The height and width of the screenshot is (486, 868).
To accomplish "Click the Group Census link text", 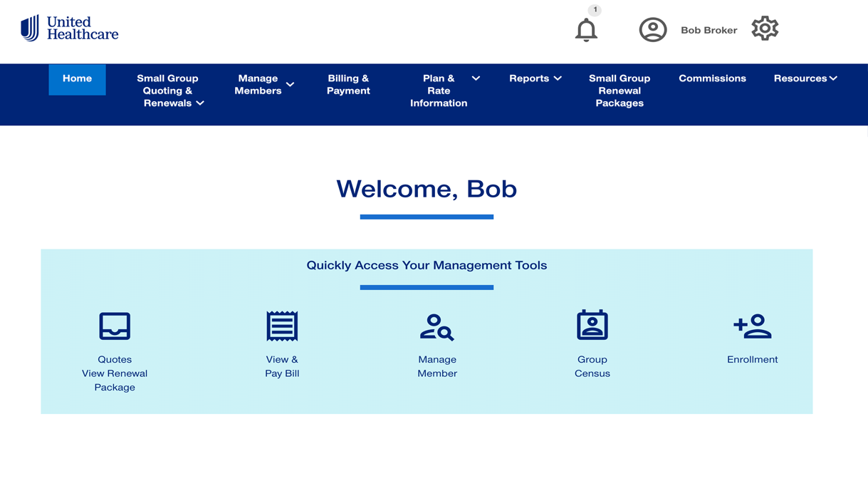I will click(x=592, y=366).
